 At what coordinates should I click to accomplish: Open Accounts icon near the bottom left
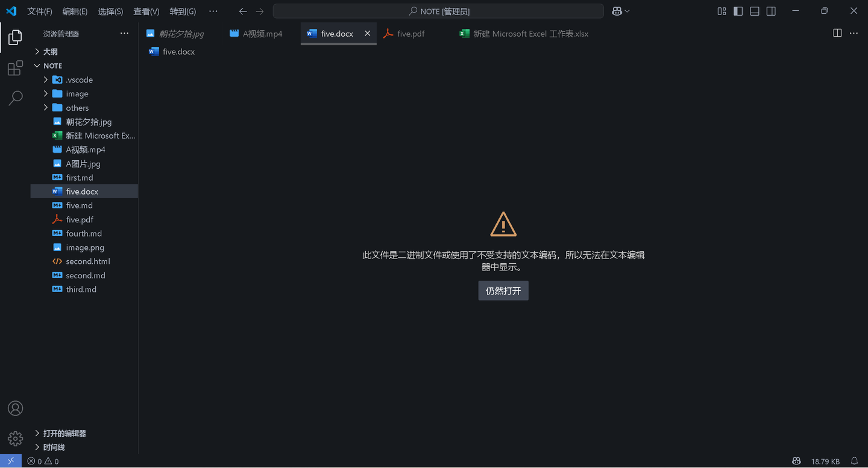point(15,408)
